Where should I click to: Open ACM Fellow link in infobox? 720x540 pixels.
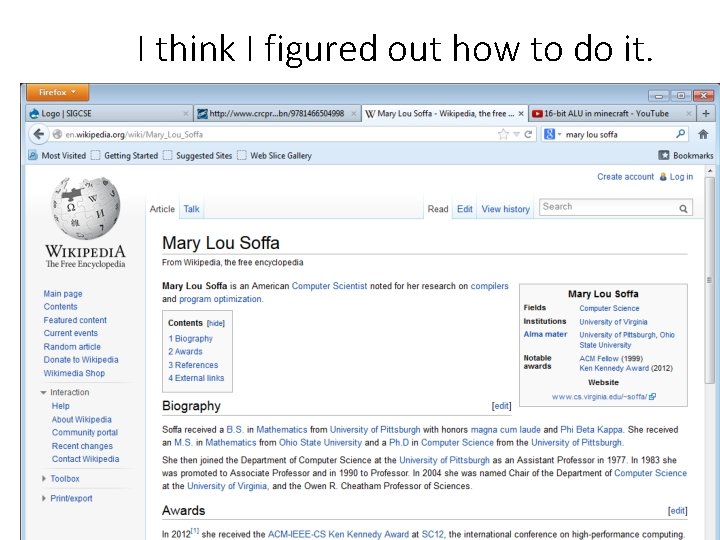coord(599,358)
